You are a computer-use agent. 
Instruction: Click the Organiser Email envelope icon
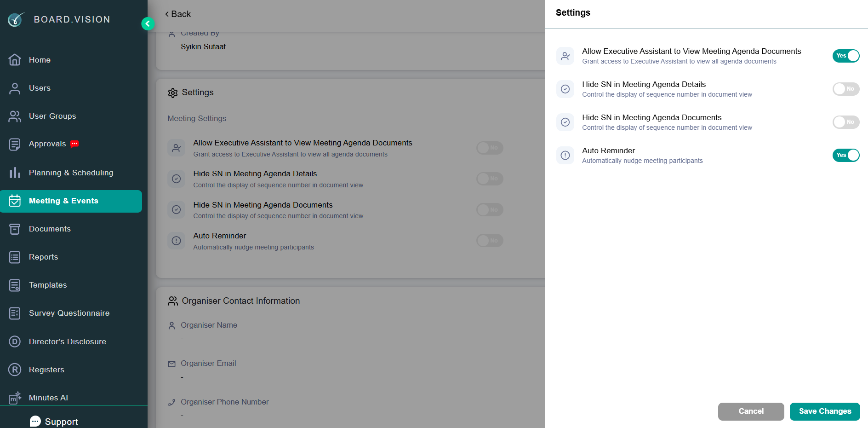pyautogui.click(x=172, y=364)
